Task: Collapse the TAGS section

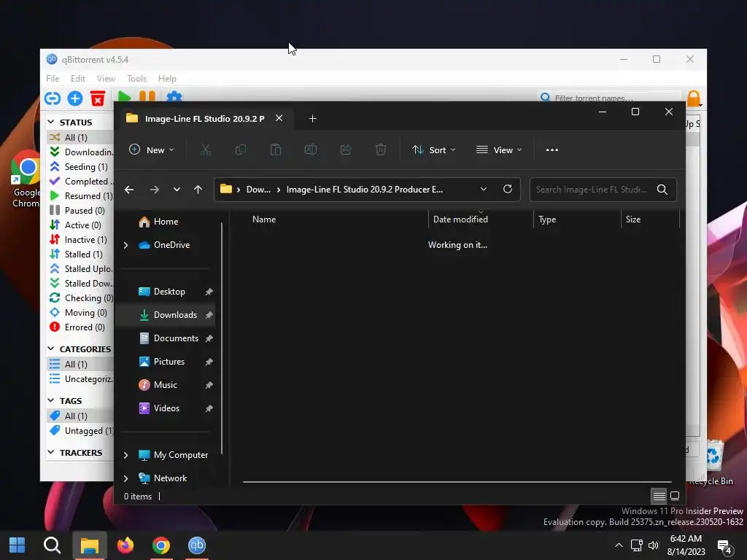Action: (x=51, y=400)
